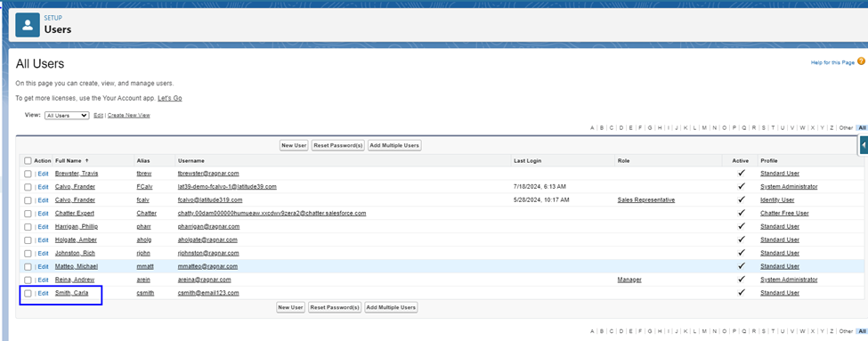Open the Help for this Page icon

pos(861,61)
